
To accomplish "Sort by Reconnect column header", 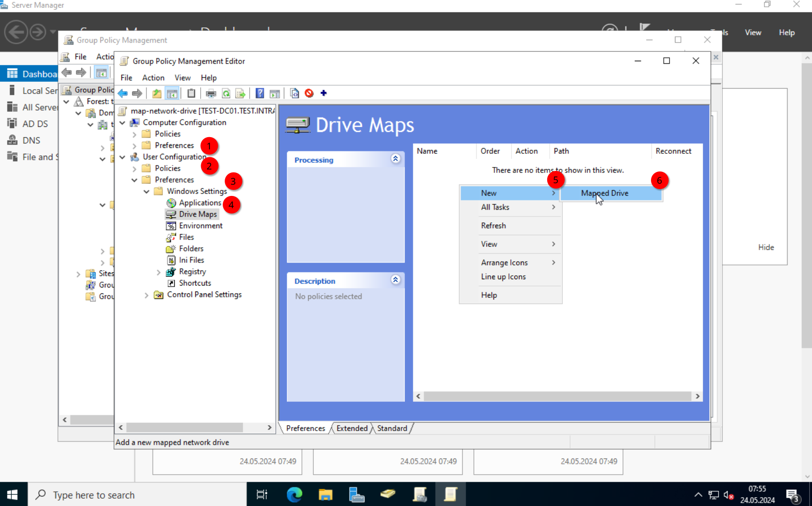I will 677,151.
